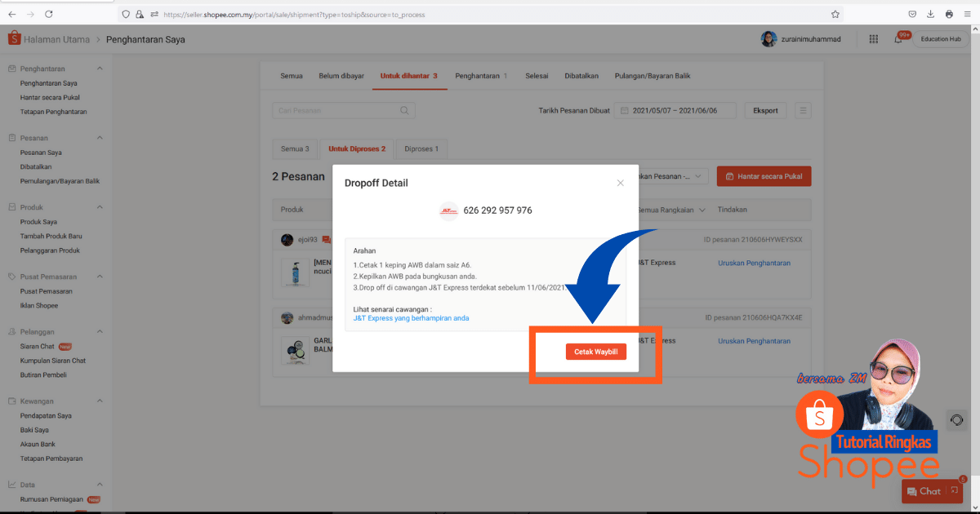Open the browser downloads icon
Viewport: 980px width, 514px height.
pyautogui.click(x=930, y=14)
